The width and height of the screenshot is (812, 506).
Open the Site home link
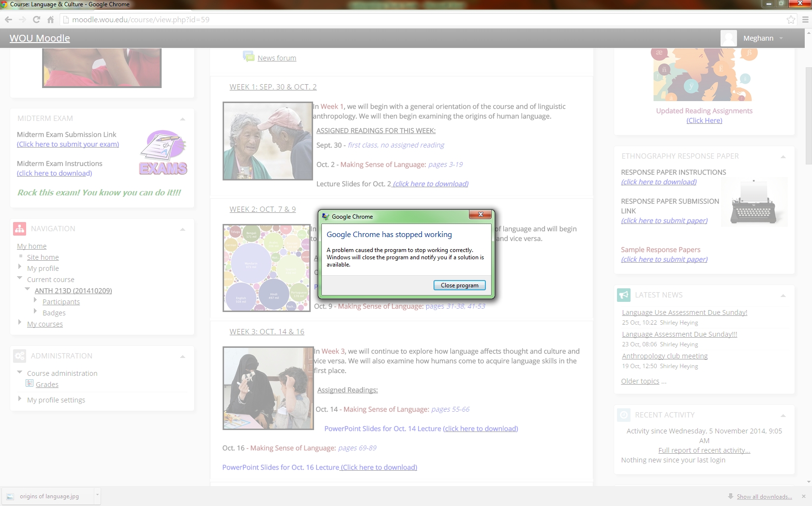click(x=43, y=257)
